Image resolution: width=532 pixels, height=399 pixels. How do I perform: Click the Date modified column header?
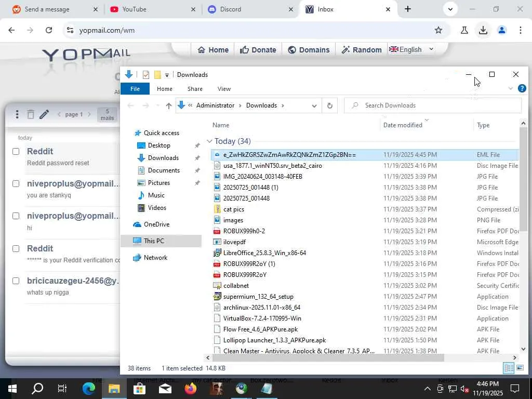(403, 125)
